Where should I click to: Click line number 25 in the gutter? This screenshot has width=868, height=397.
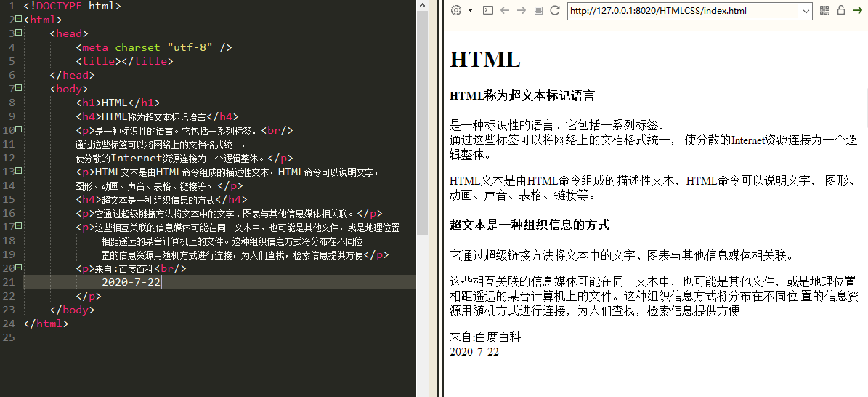point(8,337)
